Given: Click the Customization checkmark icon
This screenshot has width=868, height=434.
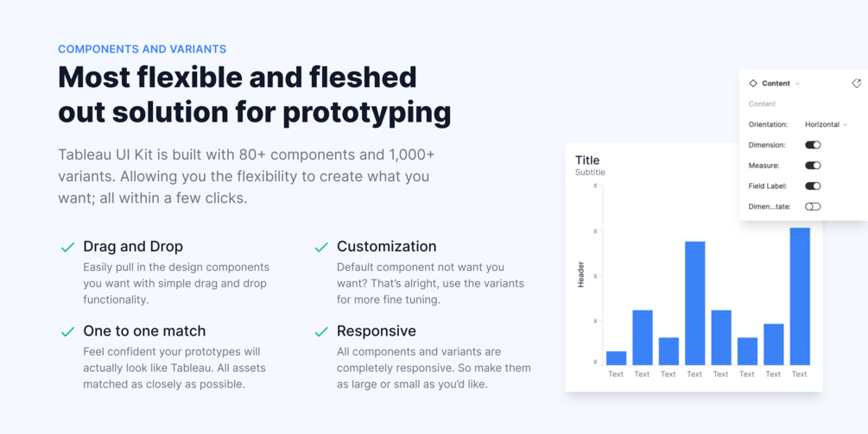Looking at the screenshot, I should click(x=321, y=248).
